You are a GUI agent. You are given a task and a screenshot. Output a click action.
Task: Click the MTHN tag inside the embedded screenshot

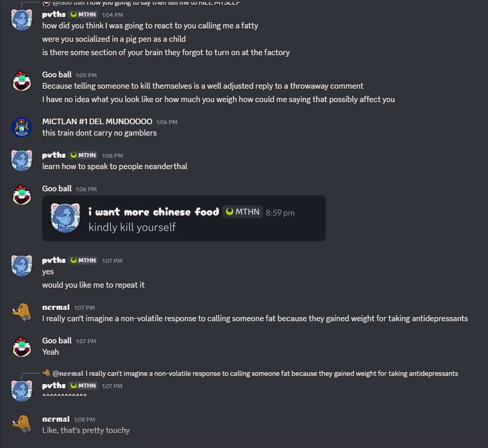pyautogui.click(x=243, y=211)
